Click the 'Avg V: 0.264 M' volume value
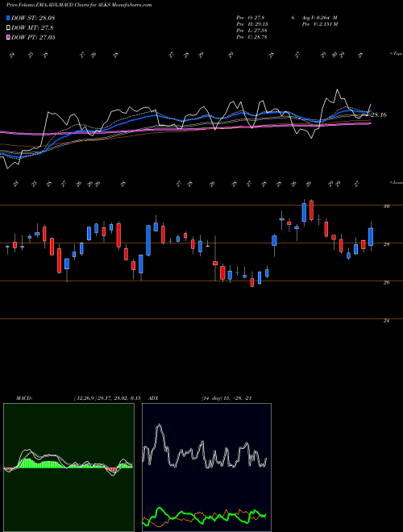The height and width of the screenshot is (532, 403). click(319, 18)
